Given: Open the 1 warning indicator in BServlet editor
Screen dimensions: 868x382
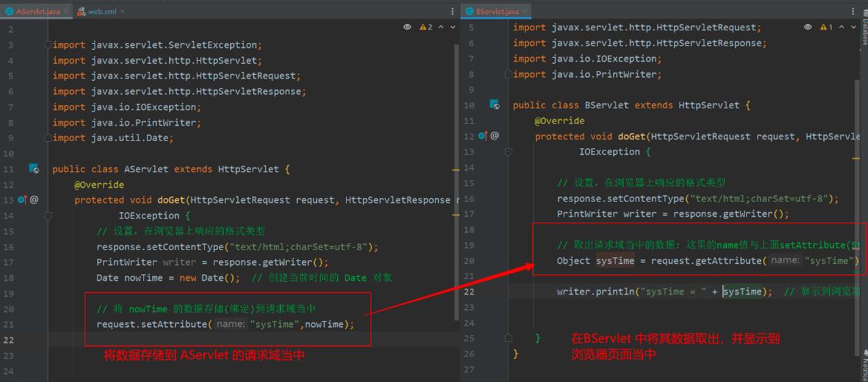Looking at the screenshot, I should [826, 27].
